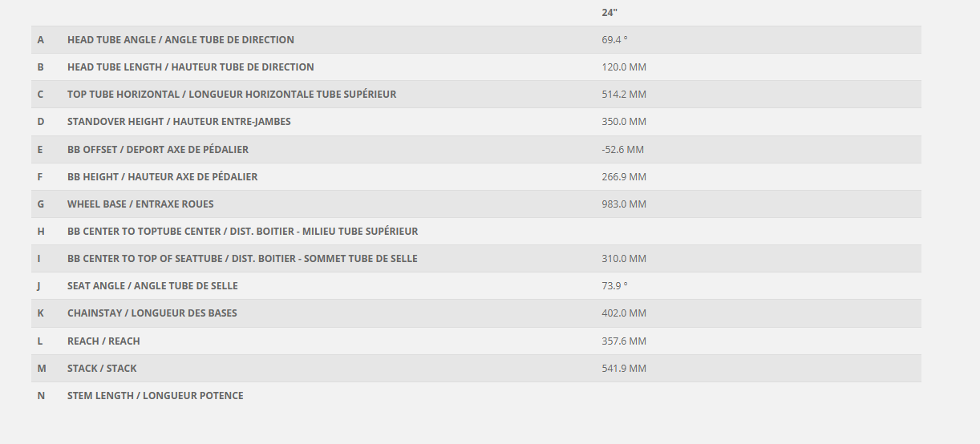
Task: Click the BB Center to Top of Seattube label
Action: pos(242,259)
